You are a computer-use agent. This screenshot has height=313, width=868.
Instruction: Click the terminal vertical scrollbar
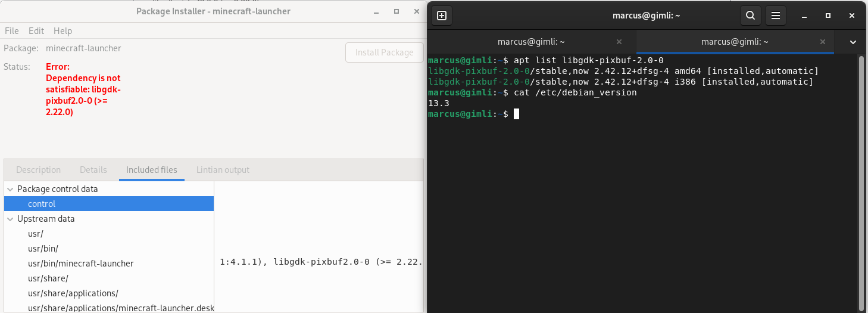coord(861,179)
